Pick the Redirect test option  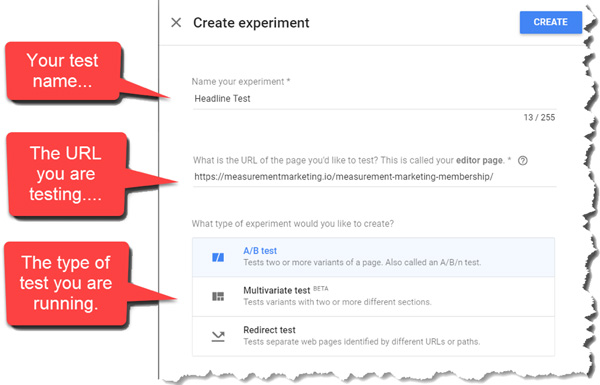[x=373, y=336]
